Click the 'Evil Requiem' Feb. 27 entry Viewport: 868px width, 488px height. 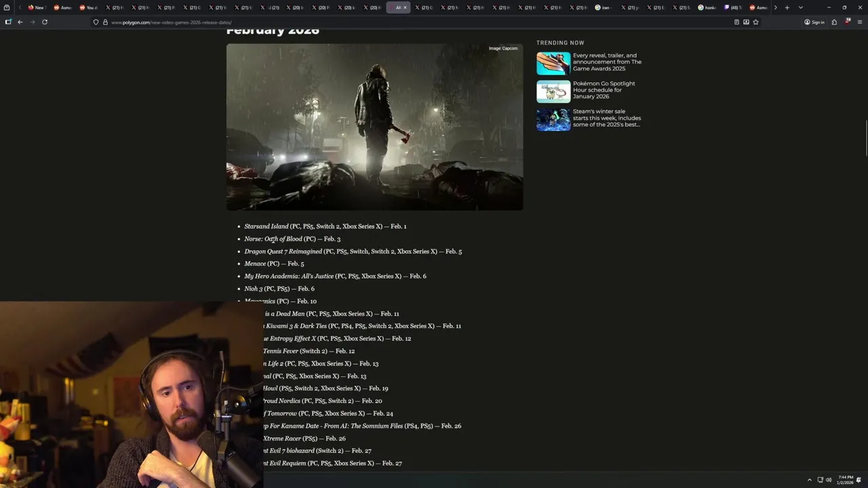click(332, 463)
